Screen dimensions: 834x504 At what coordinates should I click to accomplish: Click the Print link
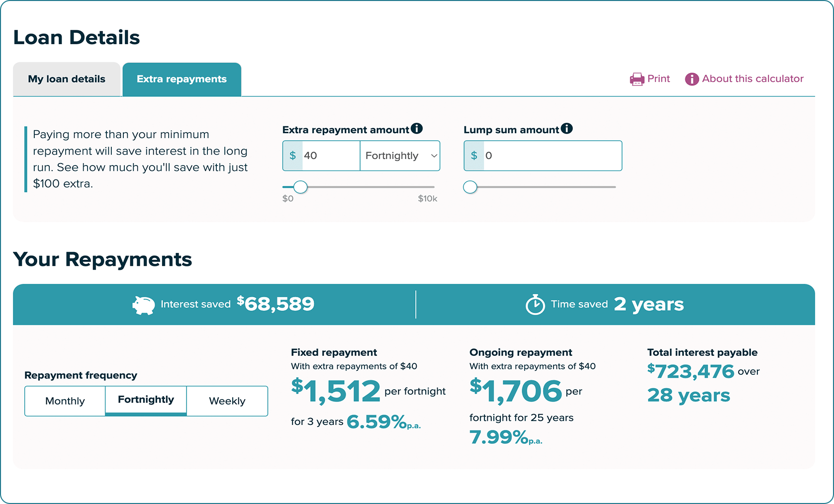658,79
